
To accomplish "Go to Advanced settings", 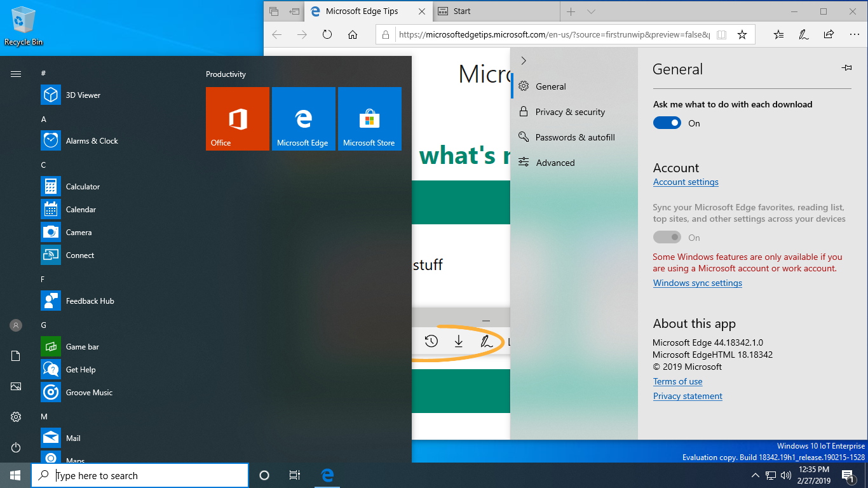I will pos(574,163).
